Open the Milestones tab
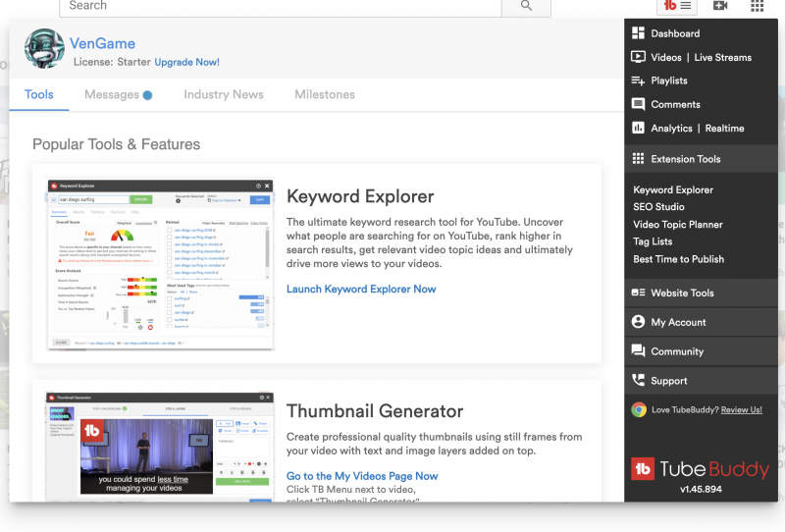The height and width of the screenshot is (532, 785). (324, 95)
